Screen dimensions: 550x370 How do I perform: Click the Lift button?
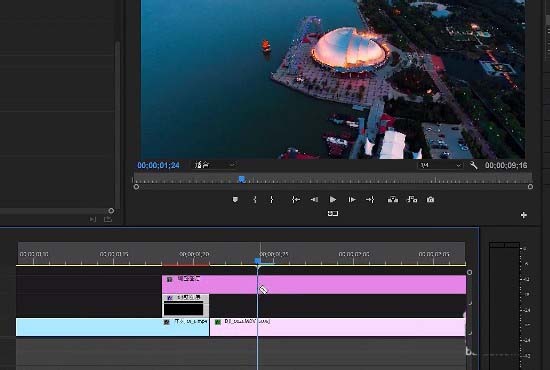click(x=393, y=200)
